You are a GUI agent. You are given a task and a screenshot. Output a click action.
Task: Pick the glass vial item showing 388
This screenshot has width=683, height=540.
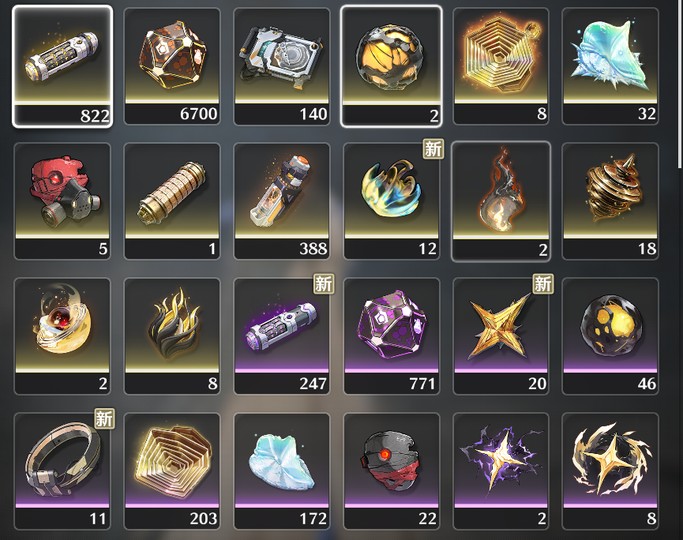[282, 201]
